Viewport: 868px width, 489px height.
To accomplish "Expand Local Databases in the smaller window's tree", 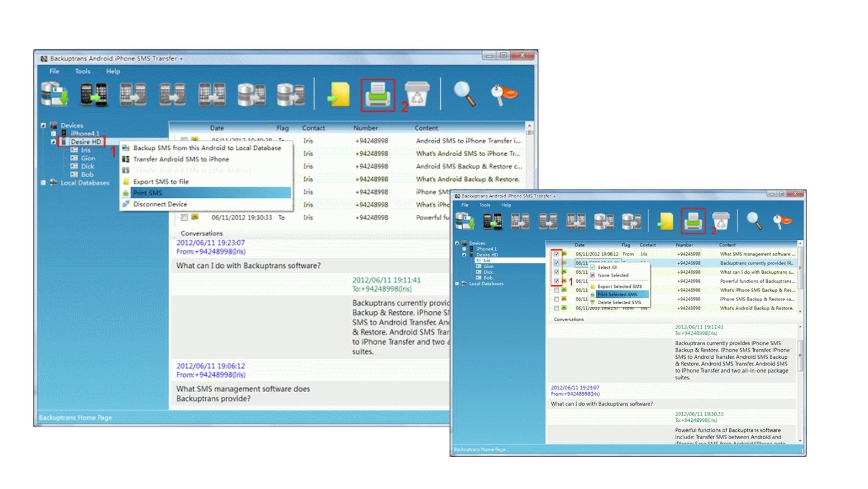I will tap(457, 284).
